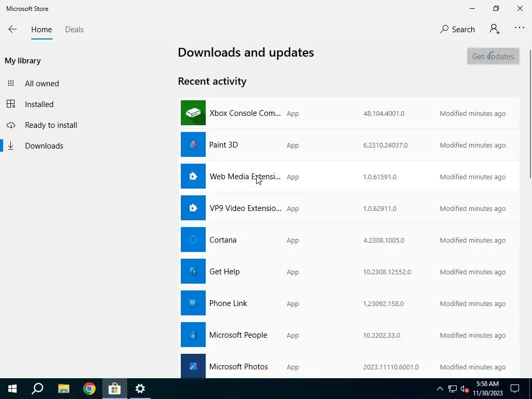Open the Microsoft Photos app icon
532x399 pixels.
(x=193, y=366)
